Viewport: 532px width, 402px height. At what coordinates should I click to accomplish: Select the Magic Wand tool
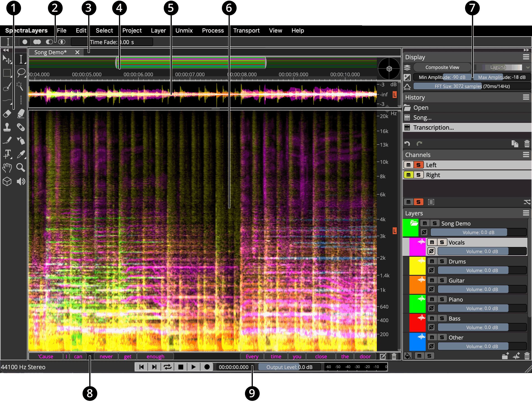[x=20, y=86]
